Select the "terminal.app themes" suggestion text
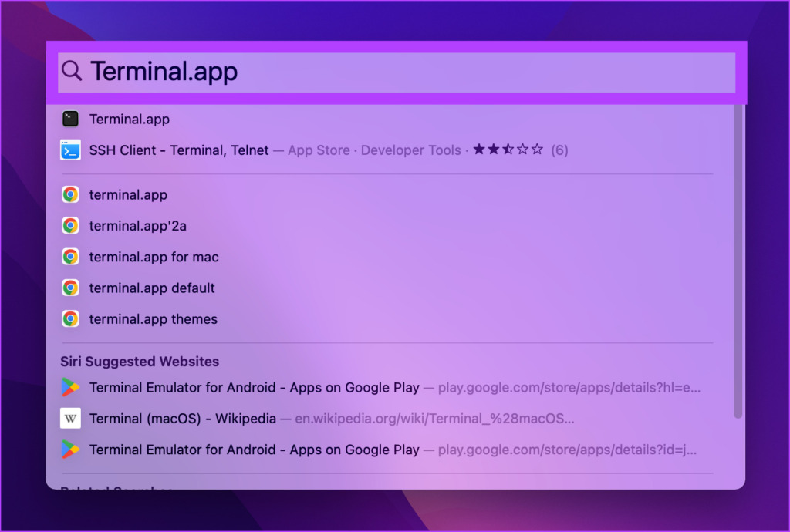The height and width of the screenshot is (532, 790). coord(154,319)
